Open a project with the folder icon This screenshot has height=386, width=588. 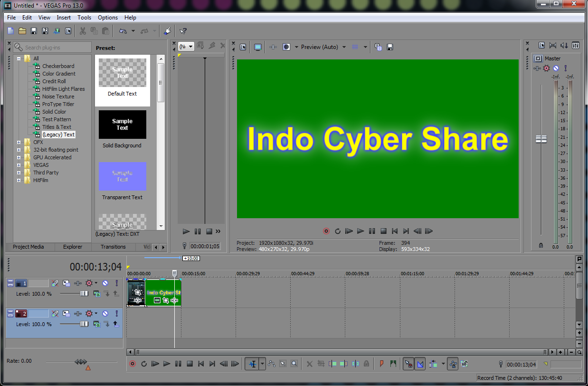(22, 31)
